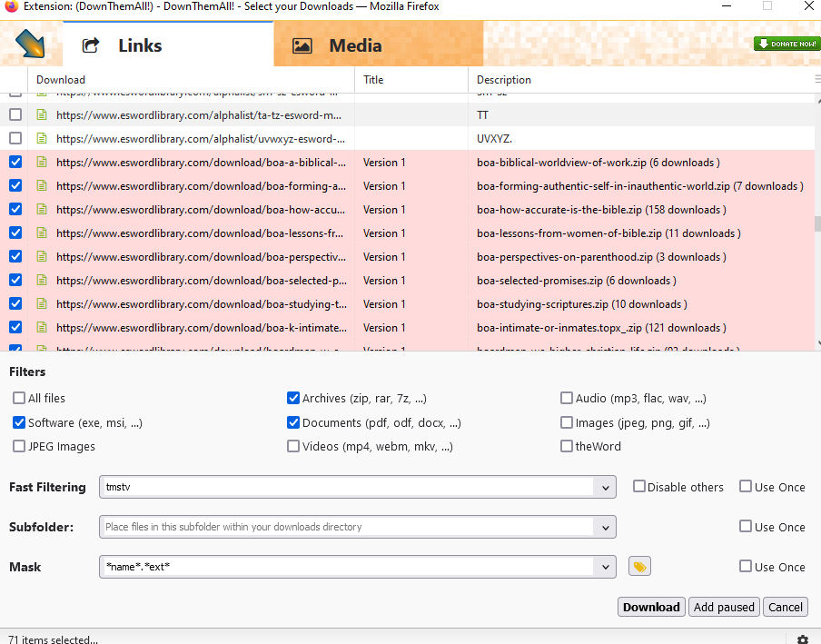The width and height of the screenshot is (821, 644).
Task: Select the boa-studying-scriptures.zip description
Action: click(x=582, y=304)
